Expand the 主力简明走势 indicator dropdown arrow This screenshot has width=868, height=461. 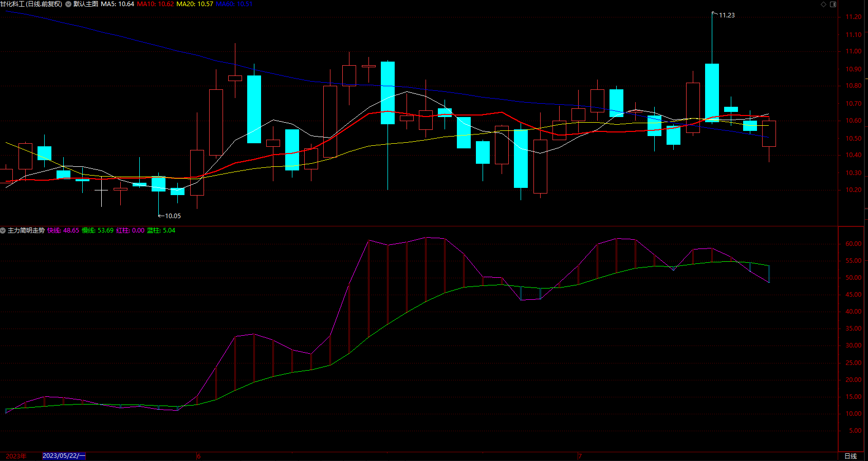(x=3, y=230)
